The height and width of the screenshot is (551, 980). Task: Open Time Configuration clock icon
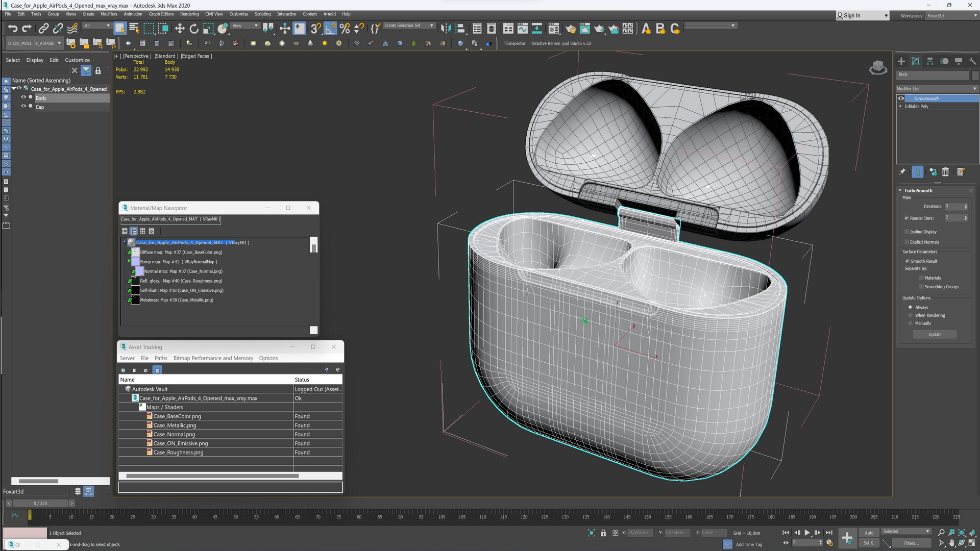pos(829,543)
